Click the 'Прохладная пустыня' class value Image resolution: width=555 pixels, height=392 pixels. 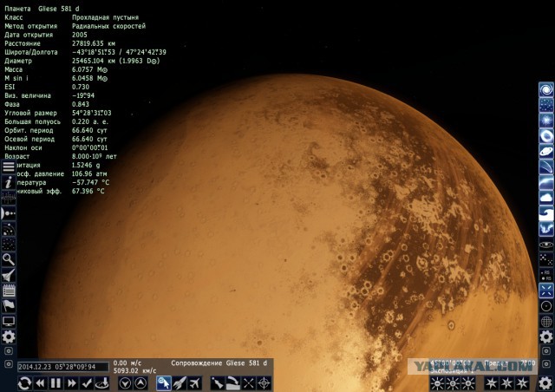(105, 17)
